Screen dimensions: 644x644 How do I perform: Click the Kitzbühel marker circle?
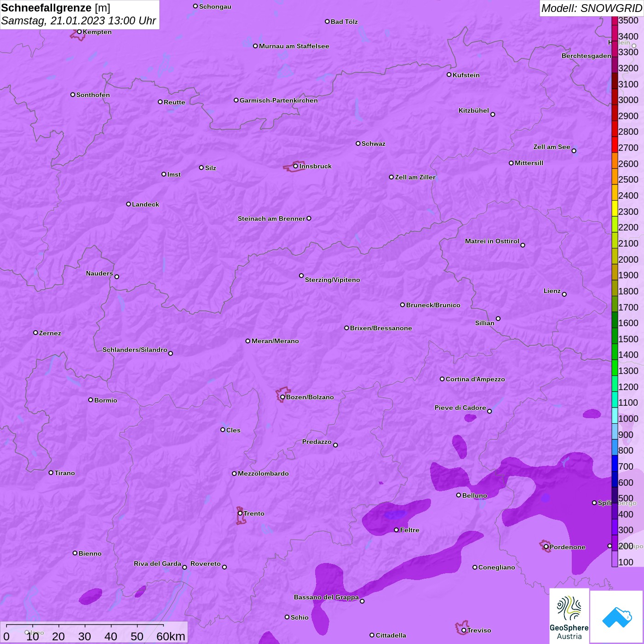click(x=493, y=115)
